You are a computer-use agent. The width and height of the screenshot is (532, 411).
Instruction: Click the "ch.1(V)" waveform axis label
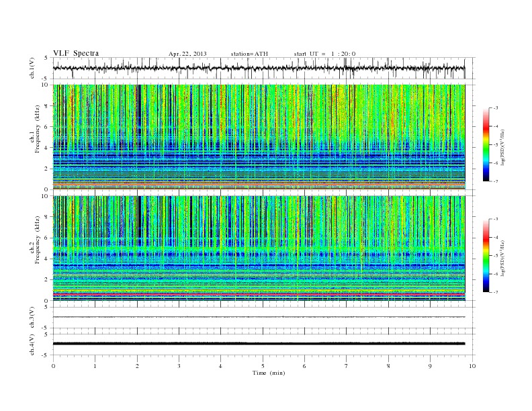pyautogui.click(x=32, y=68)
